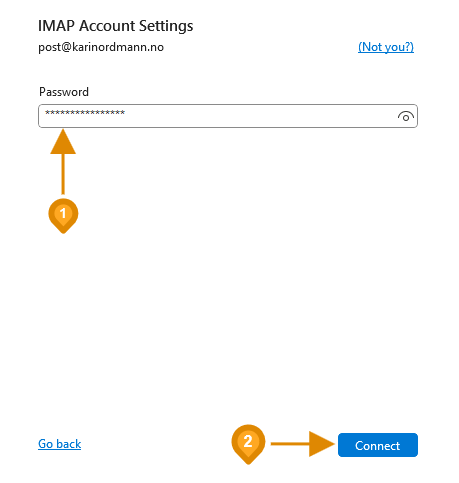
Task: Click the orange arrowhead pointing at Connect
Action: [x=321, y=444]
